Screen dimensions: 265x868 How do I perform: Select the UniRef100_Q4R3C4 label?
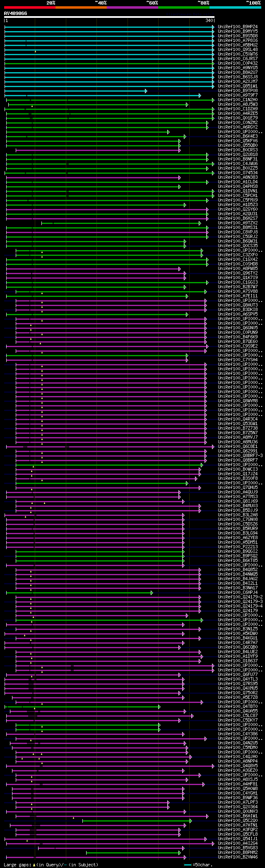[238, 419]
